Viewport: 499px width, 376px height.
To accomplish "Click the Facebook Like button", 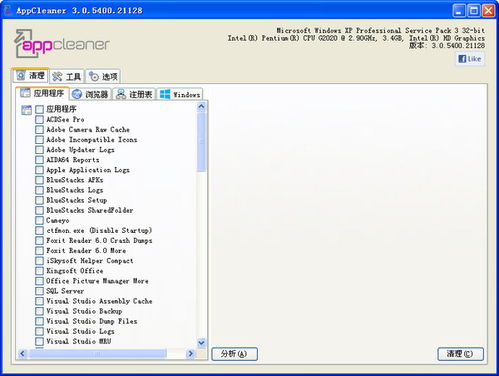I will coord(470,59).
